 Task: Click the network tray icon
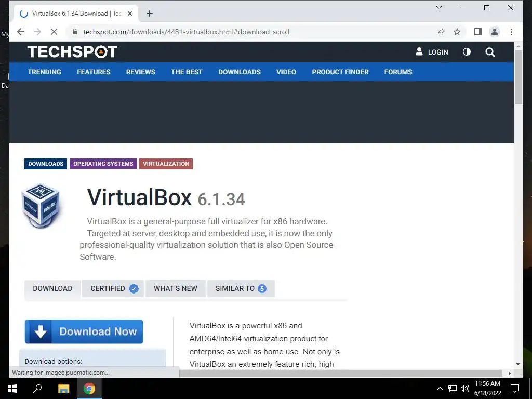453,389
